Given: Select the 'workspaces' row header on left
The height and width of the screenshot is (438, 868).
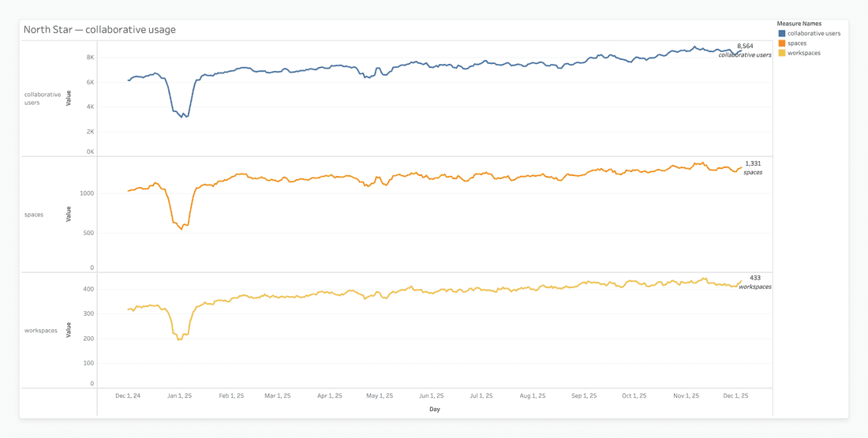Looking at the screenshot, I should [41, 331].
